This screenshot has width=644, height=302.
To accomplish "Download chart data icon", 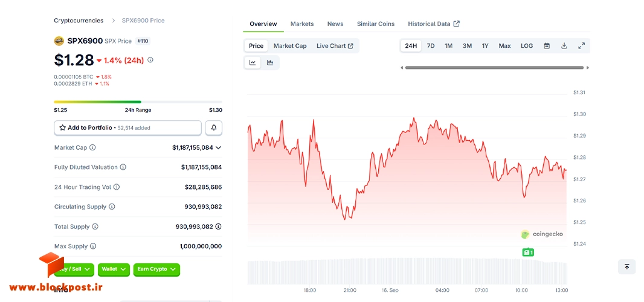I will click(564, 46).
